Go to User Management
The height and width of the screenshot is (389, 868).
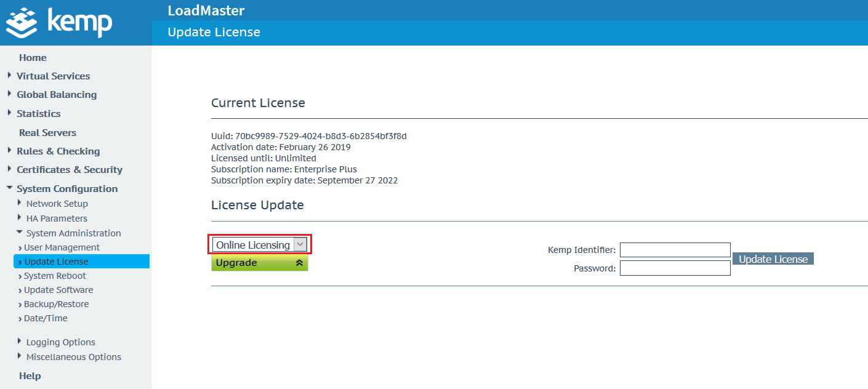(62, 247)
